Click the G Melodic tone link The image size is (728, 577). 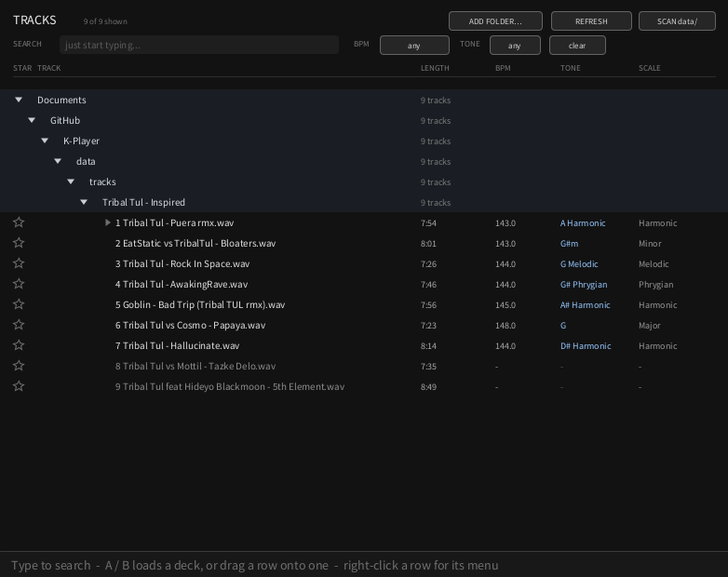[579, 263]
